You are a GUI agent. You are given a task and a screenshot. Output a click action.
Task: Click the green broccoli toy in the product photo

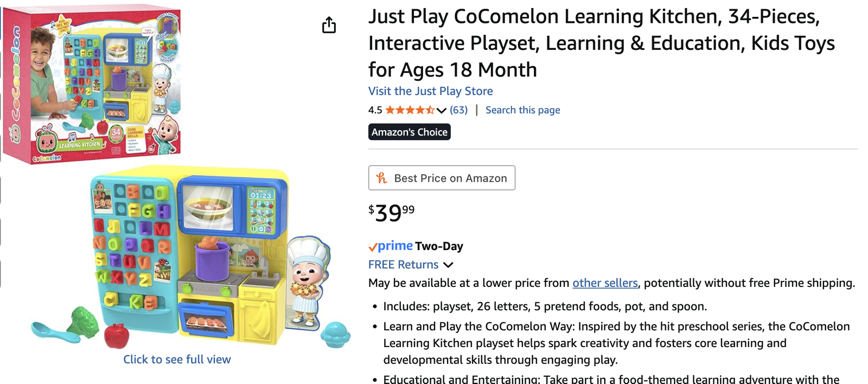point(83,322)
